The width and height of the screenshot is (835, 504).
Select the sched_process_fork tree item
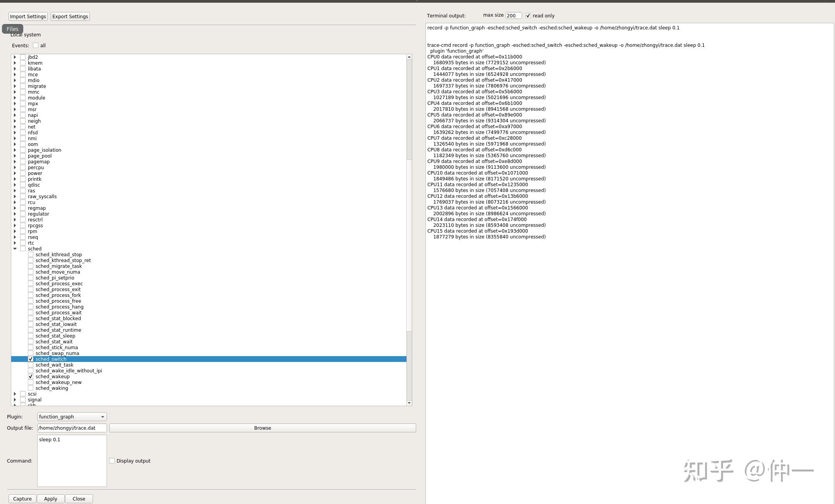[58, 295]
